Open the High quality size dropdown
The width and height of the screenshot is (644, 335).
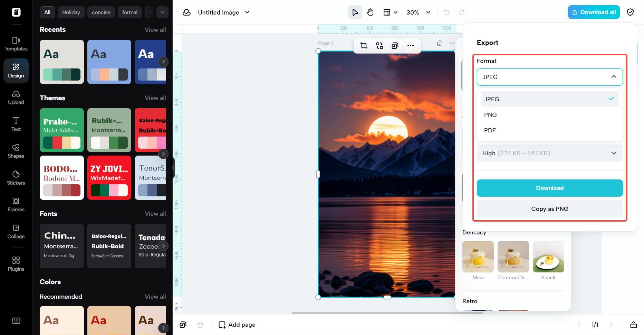click(x=550, y=153)
